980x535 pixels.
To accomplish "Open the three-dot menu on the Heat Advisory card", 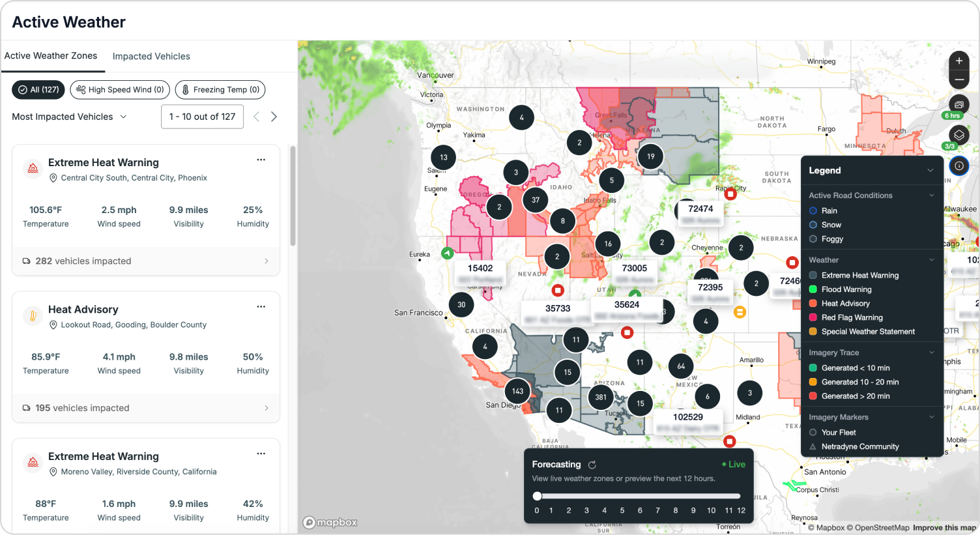I will point(261,306).
